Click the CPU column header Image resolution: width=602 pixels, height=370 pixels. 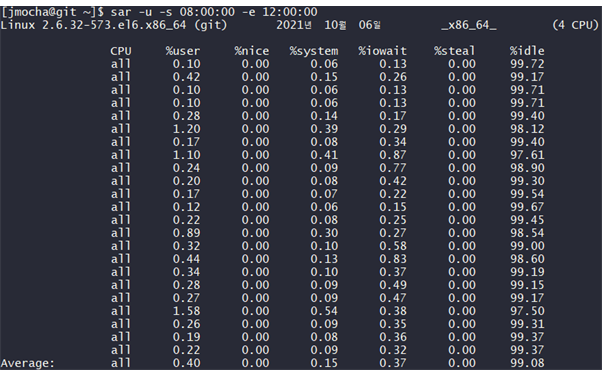point(121,51)
